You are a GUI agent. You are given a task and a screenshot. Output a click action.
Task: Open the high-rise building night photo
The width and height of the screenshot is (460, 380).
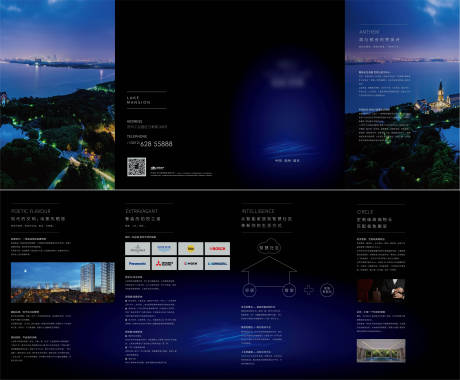pyautogui.click(x=63, y=282)
